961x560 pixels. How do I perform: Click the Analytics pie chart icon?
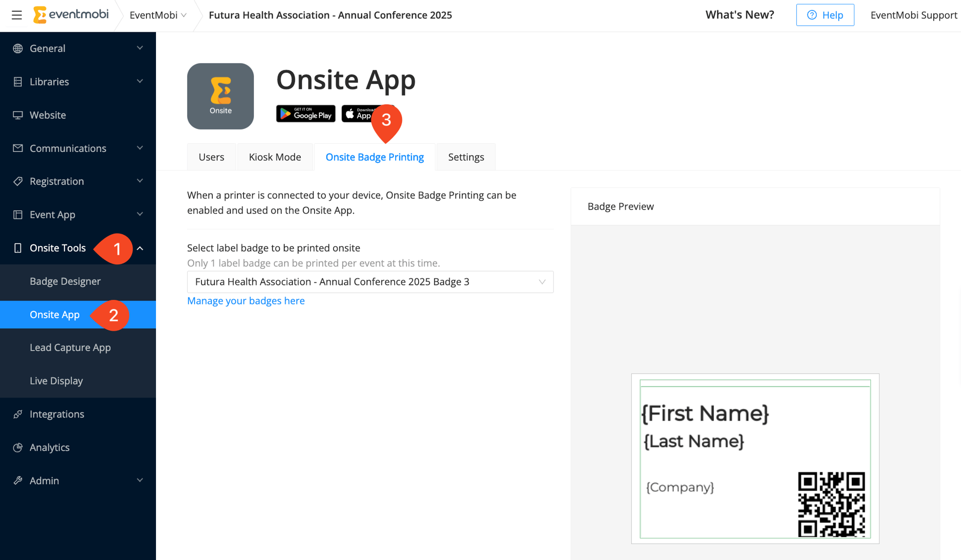click(x=18, y=448)
